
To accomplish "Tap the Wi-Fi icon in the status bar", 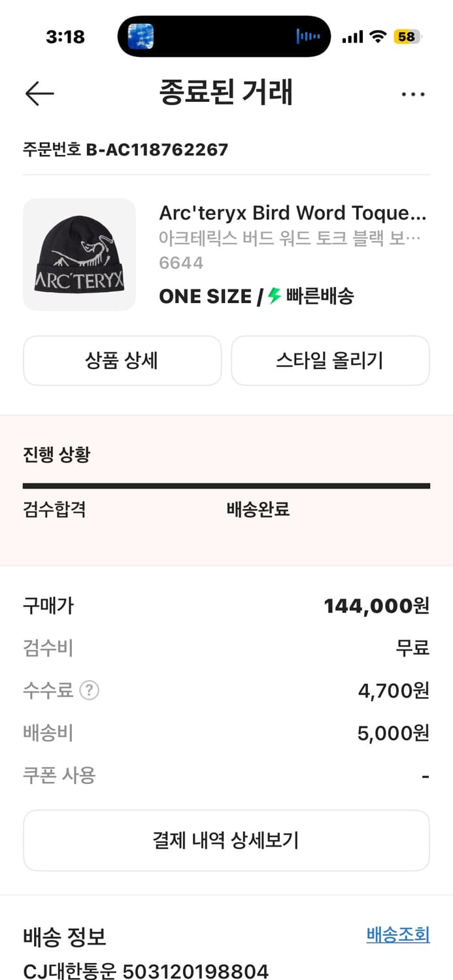I will pyautogui.click(x=378, y=37).
